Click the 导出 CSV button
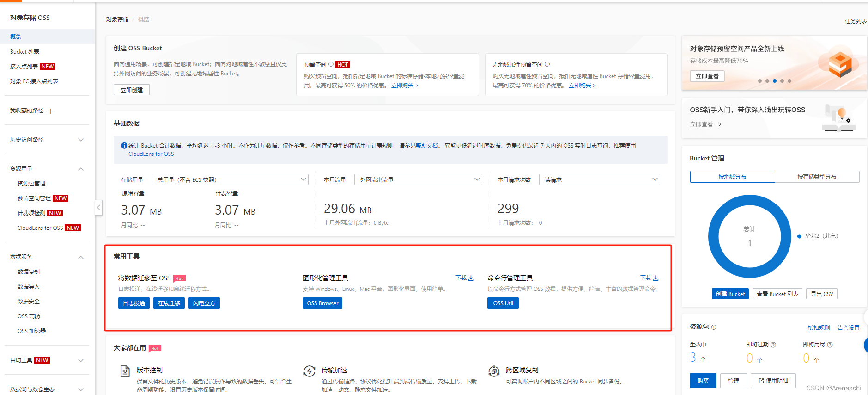The image size is (868, 395). (822, 294)
